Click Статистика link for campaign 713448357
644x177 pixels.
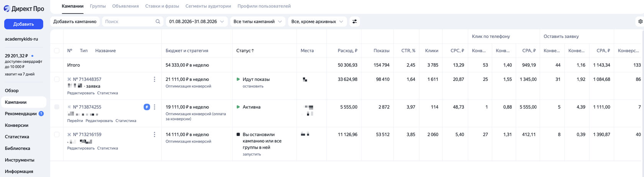click(x=108, y=93)
